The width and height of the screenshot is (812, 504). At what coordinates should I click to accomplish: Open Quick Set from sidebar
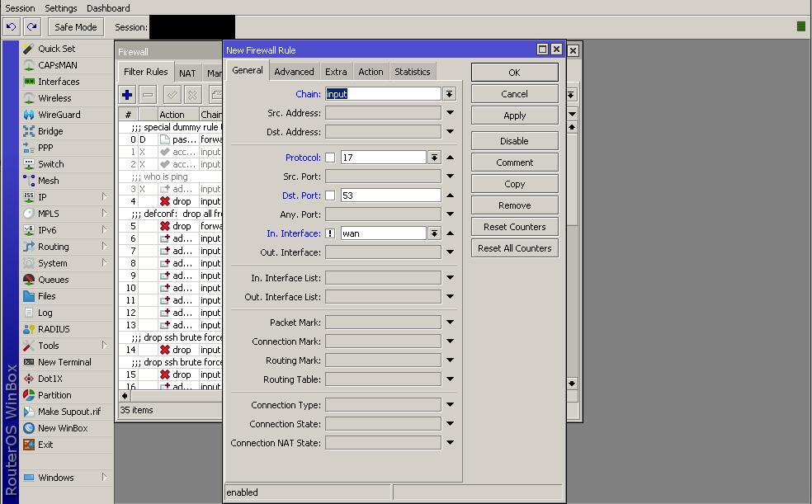(x=56, y=49)
